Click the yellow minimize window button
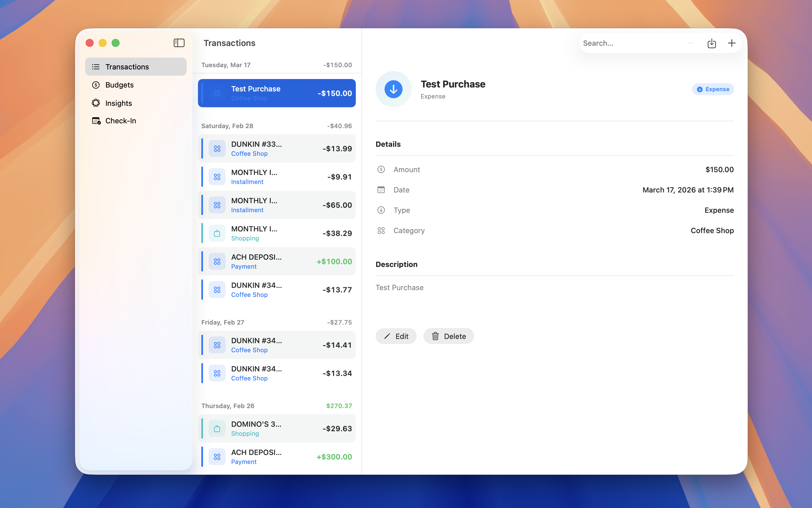Image resolution: width=812 pixels, height=508 pixels. point(103,43)
